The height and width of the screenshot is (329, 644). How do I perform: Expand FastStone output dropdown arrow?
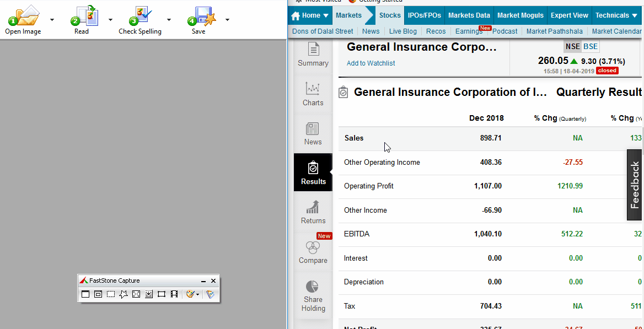(197, 294)
